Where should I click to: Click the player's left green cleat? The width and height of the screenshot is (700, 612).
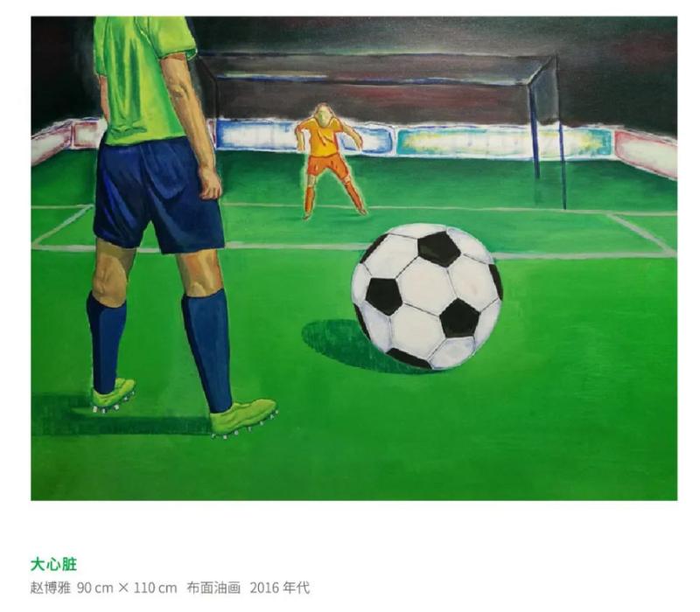tap(114, 393)
